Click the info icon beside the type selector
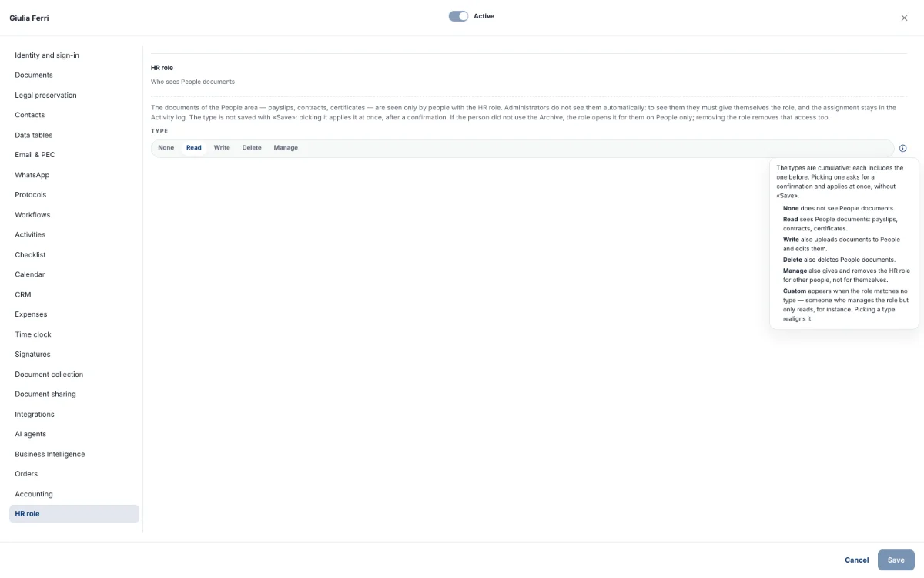This screenshot has height=578, width=924. tap(902, 148)
